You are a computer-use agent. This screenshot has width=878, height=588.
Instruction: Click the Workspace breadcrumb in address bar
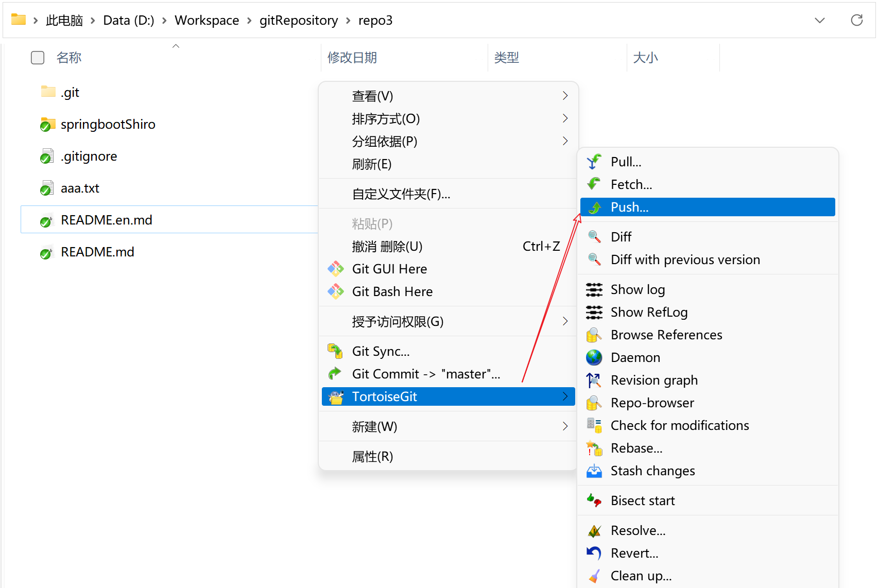(x=206, y=21)
